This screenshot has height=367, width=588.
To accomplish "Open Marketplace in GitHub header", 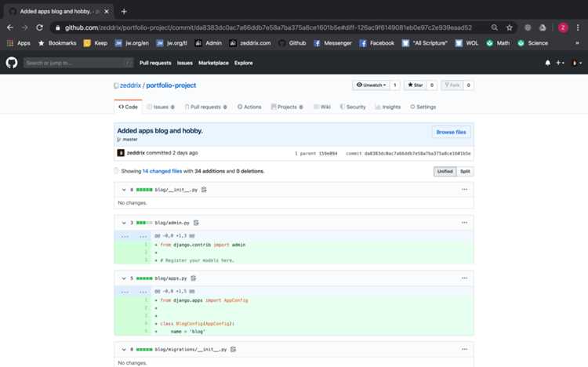I will coord(213,63).
